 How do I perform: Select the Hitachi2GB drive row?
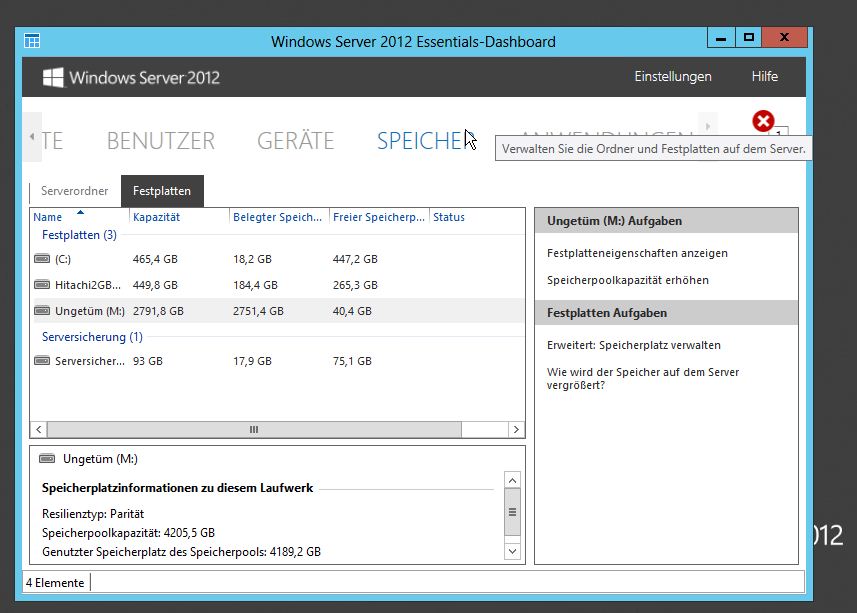click(x=278, y=285)
